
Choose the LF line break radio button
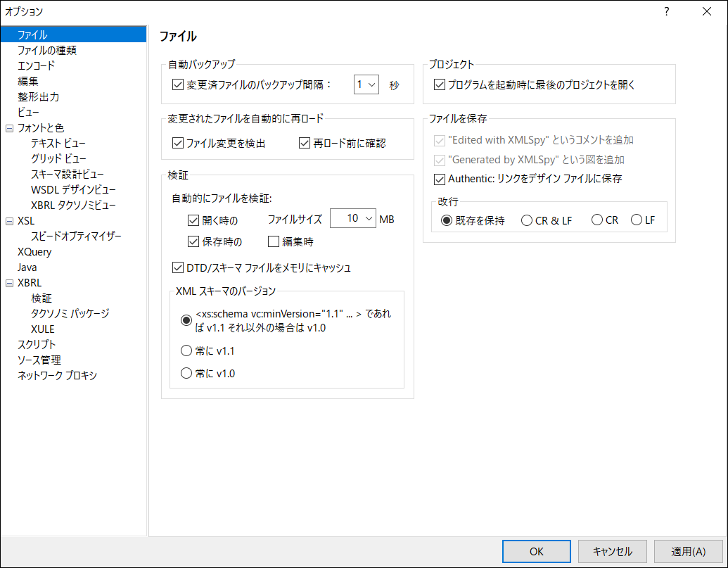coord(637,220)
